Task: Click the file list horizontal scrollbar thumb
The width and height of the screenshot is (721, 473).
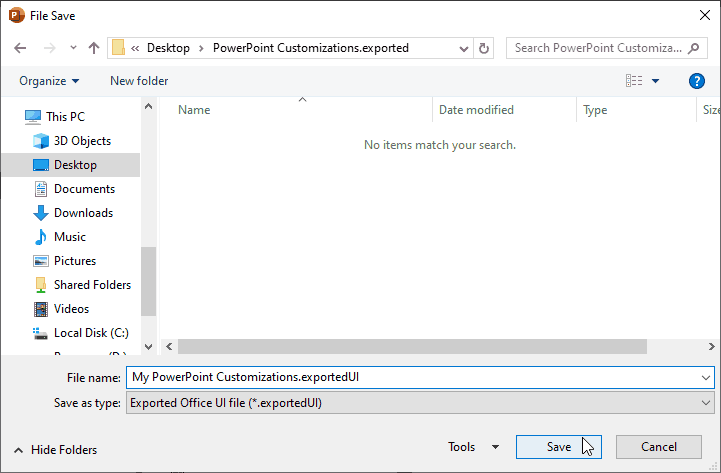Action: [412, 347]
